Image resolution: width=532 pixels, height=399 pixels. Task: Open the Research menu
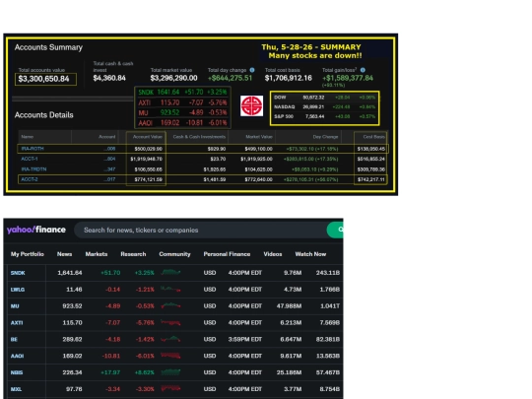[x=133, y=254]
